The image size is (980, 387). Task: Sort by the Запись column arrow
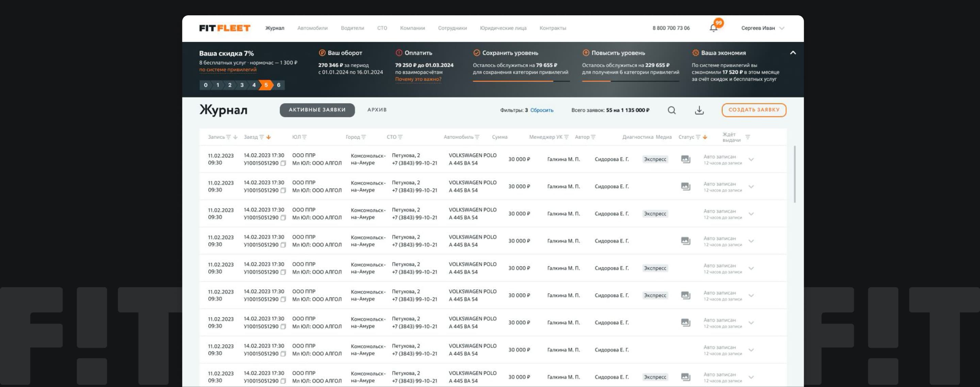[235, 137]
